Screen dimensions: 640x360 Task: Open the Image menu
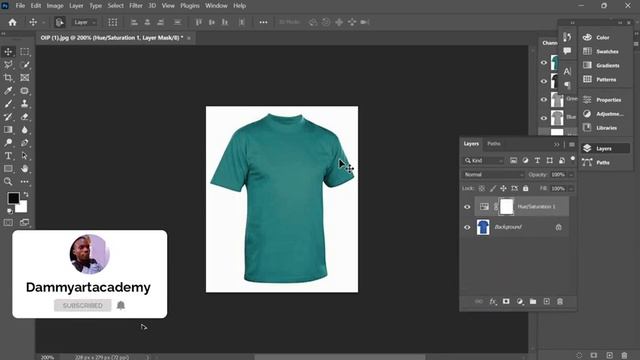pos(55,6)
